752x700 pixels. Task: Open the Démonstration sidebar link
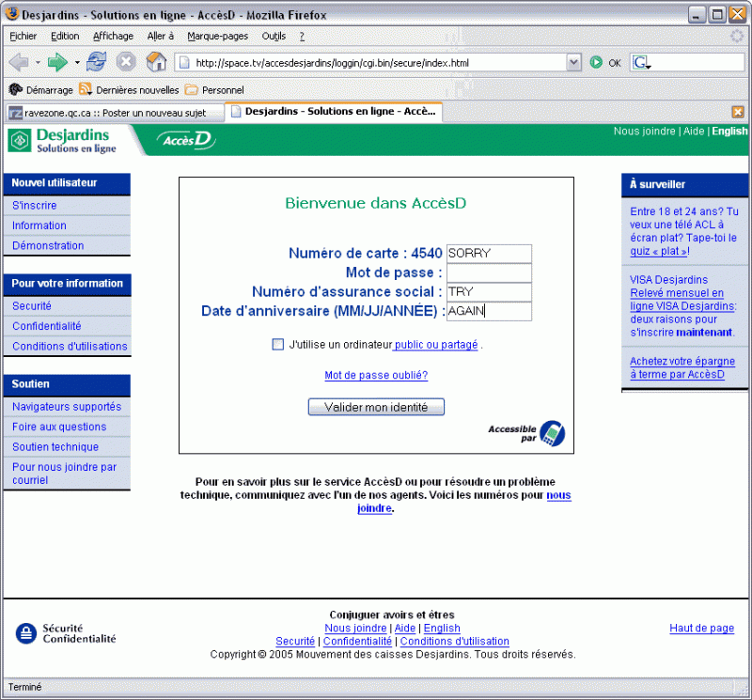coord(48,245)
